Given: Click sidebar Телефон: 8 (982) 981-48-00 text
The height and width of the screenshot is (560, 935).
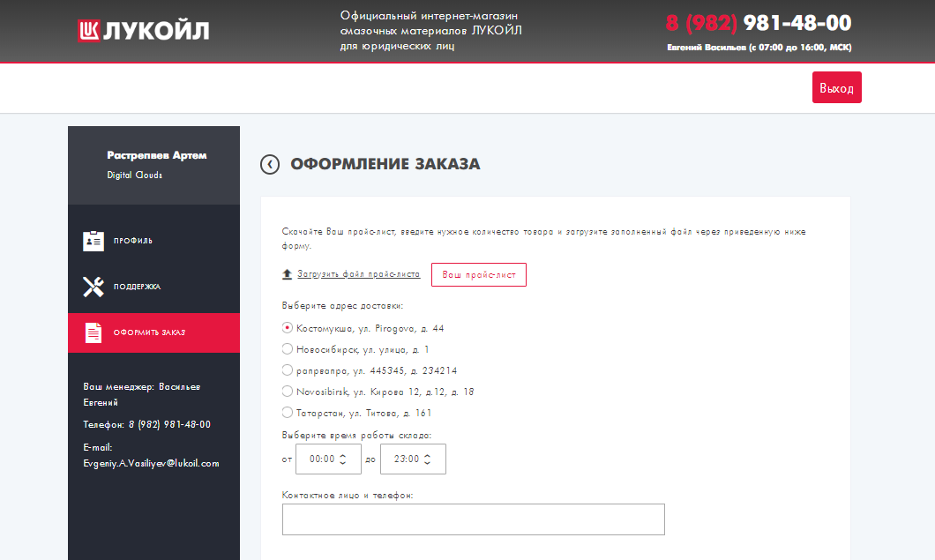Looking at the screenshot, I should tap(146, 424).
